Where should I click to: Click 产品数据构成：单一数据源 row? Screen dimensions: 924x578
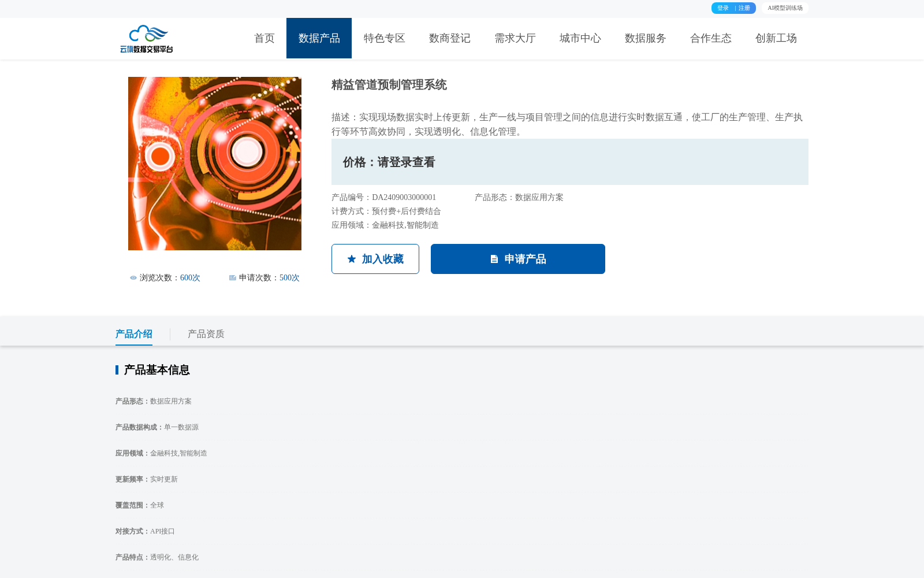click(x=157, y=427)
